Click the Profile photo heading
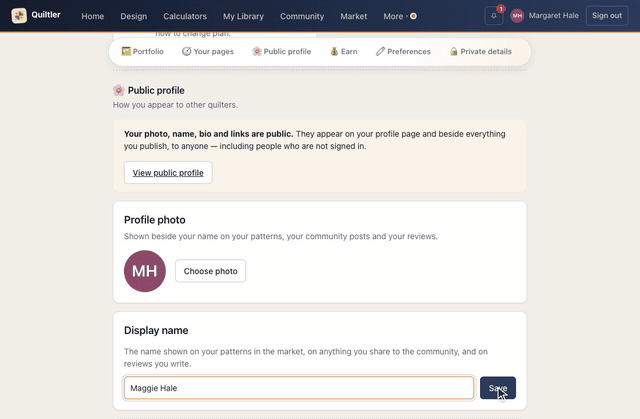This screenshot has height=419, width=640. click(x=155, y=220)
